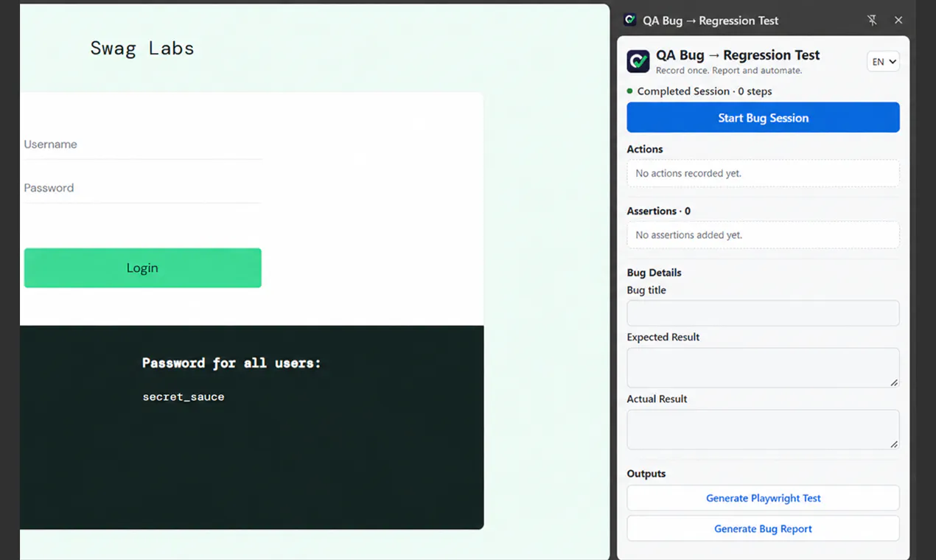Click the QA Bug checkmark logo beside the panel heading
The width and height of the screenshot is (936, 560).
click(x=638, y=61)
